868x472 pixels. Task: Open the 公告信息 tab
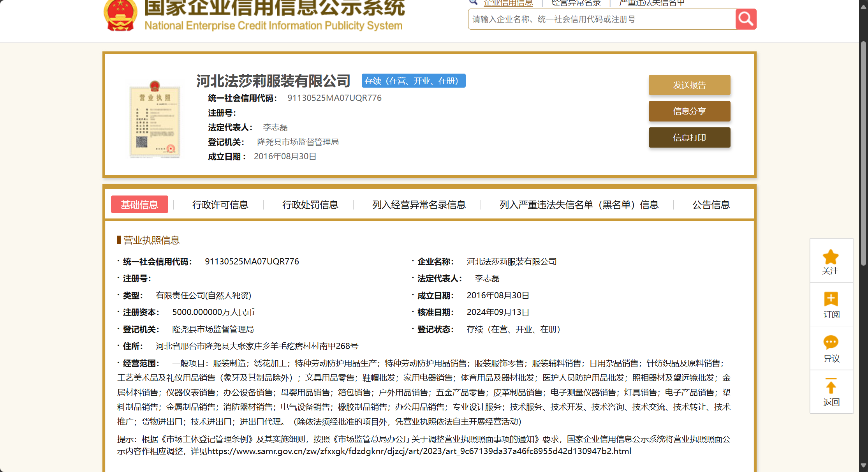pos(711,205)
